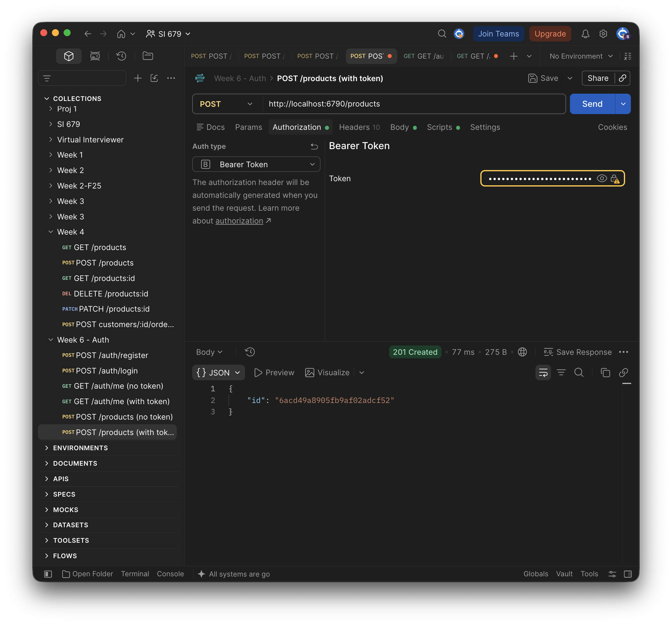Toggle word wrap in response viewer

(543, 372)
